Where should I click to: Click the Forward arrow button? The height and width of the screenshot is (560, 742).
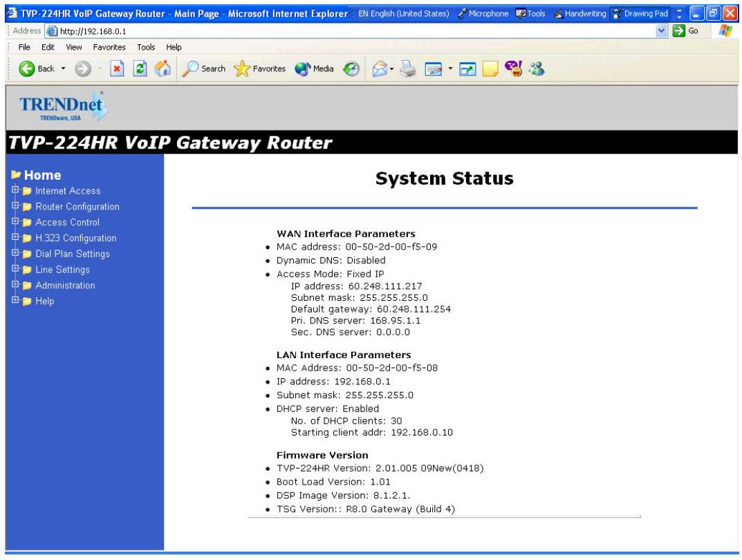tap(83, 69)
